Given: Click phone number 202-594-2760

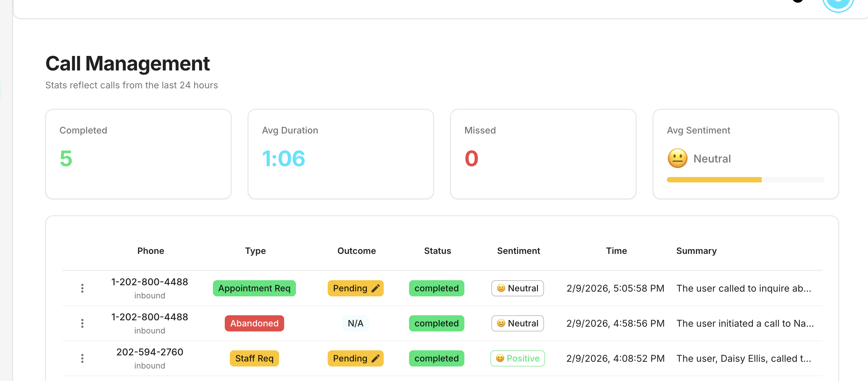Looking at the screenshot, I should pos(150,352).
